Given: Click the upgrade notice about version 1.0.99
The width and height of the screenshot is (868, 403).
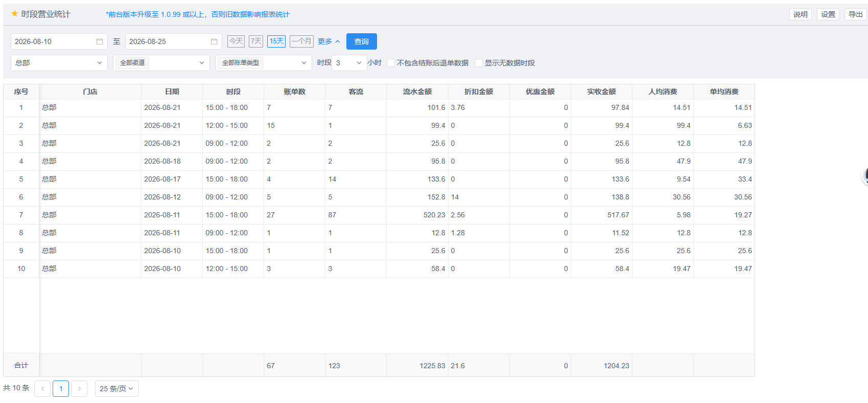Looking at the screenshot, I should click(x=198, y=14).
